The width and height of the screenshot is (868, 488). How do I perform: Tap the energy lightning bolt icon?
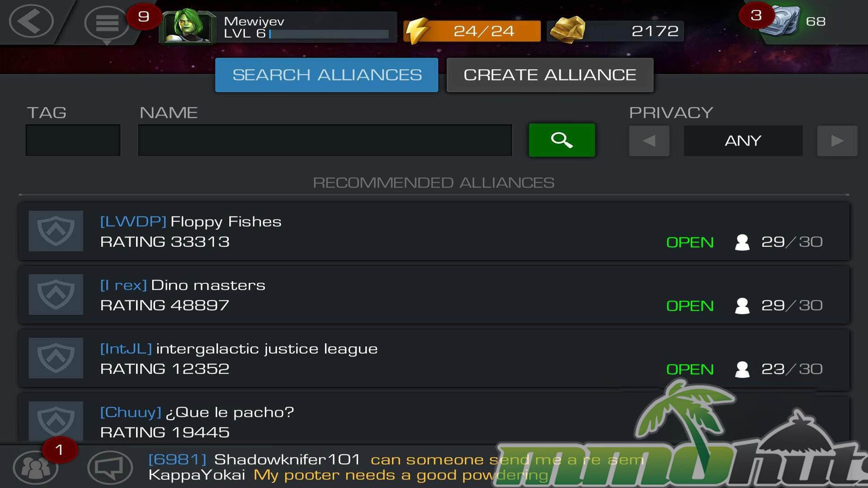[416, 31]
